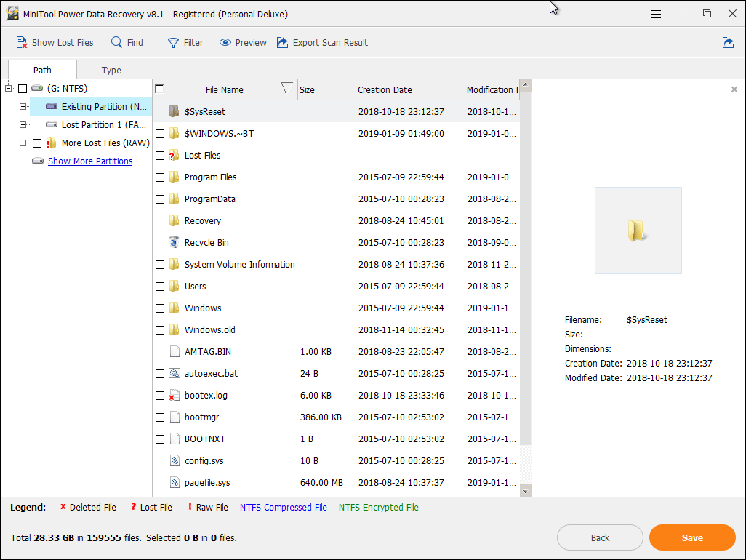
Task: Expand the Existing Partition node
Action: (23, 107)
